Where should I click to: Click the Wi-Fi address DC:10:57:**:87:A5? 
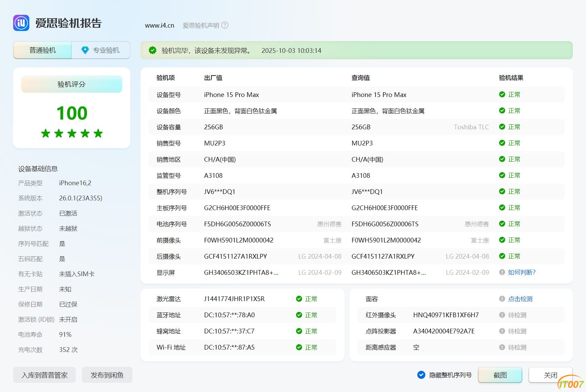click(229, 348)
